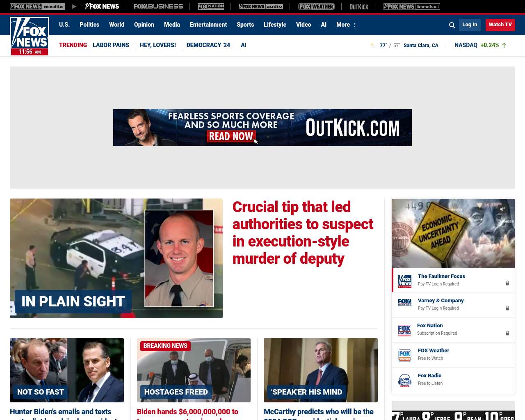This screenshot has height=420, width=525.
Task: Open the Entertainment section
Action: point(208,25)
